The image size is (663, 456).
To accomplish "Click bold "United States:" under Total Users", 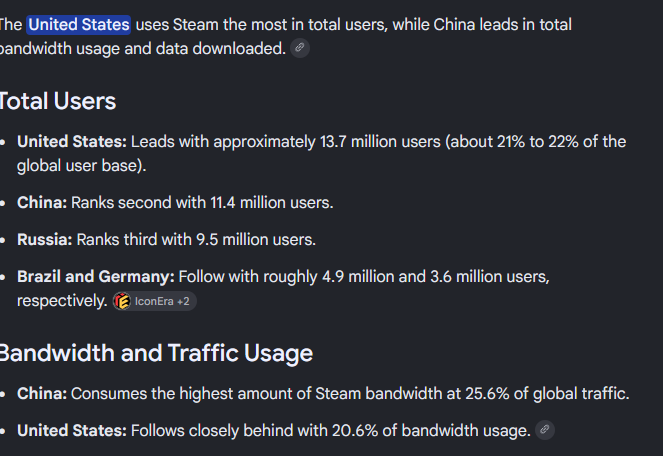I will click(x=72, y=142).
